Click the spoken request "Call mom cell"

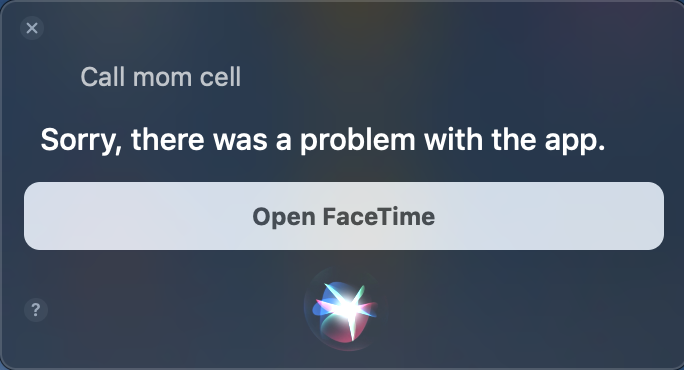coord(161,77)
